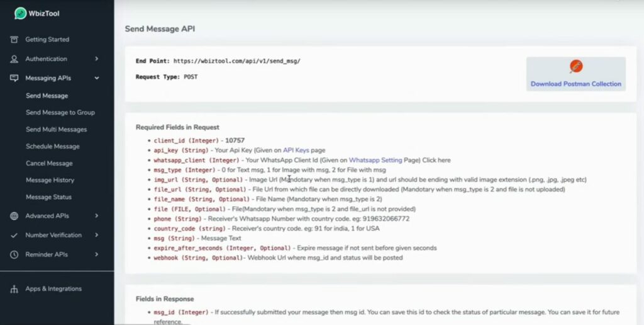Open Message History page
Viewport: 644px width, 325px height.
[x=50, y=180]
